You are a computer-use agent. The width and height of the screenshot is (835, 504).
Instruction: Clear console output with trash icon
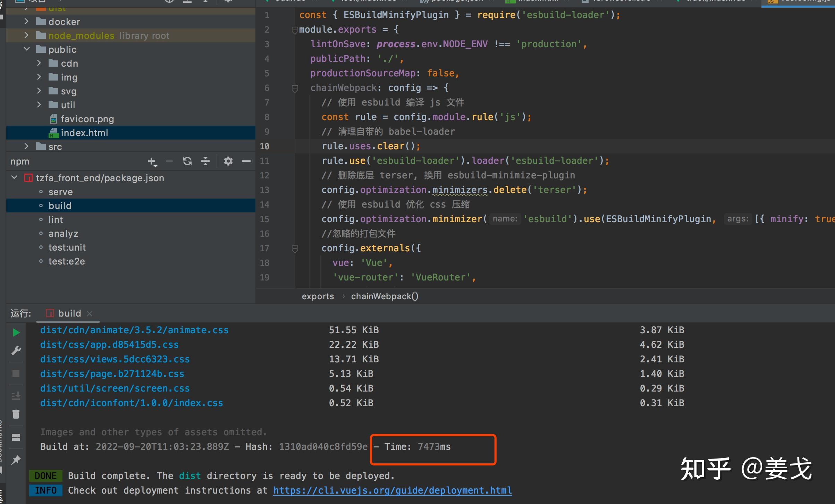pos(16,414)
